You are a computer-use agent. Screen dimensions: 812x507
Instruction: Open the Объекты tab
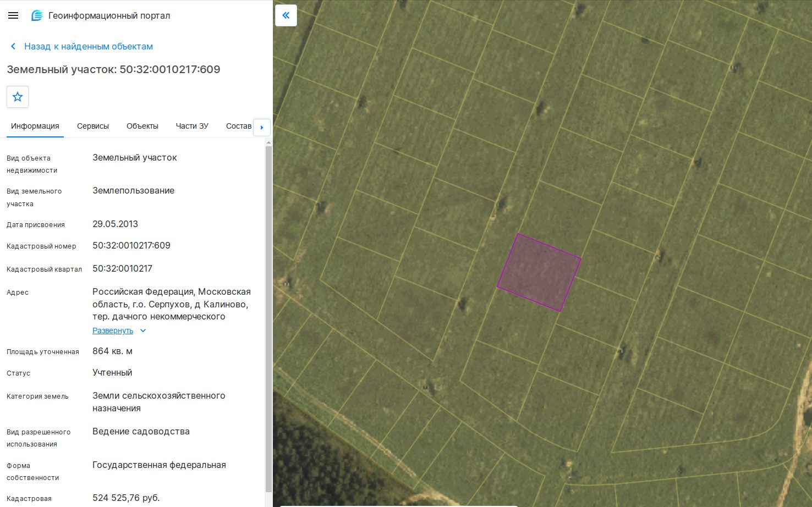coord(142,126)
